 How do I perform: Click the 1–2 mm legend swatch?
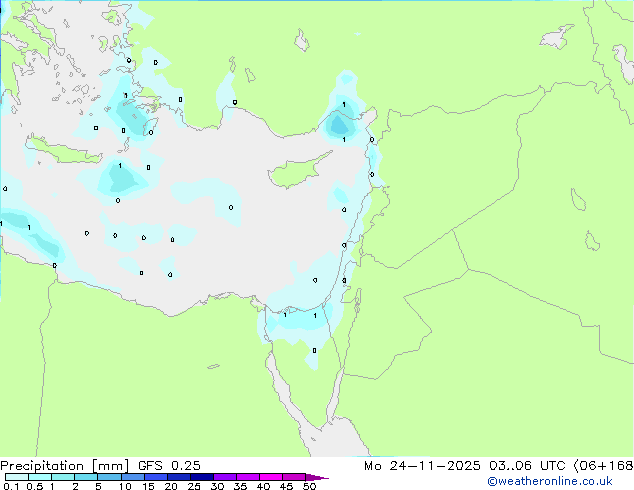click(x=63, y=477)
